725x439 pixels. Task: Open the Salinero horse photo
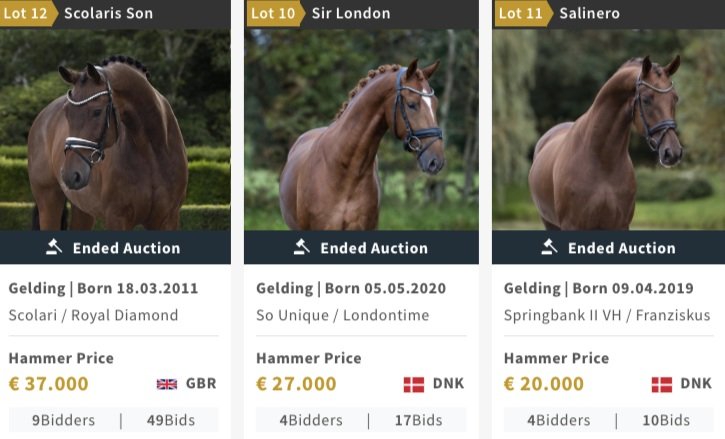coord(608,130)
